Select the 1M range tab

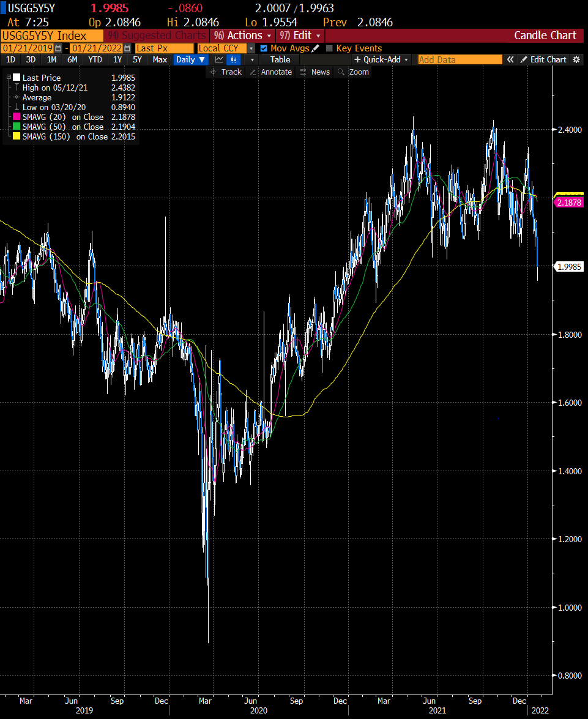click(51, 59)
